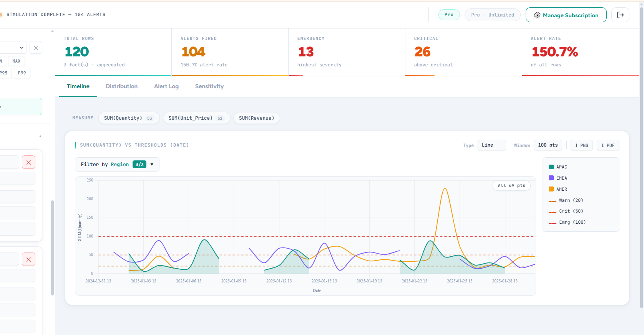Screen dimensions: 644x335
Task: Collapse sidebar section with small up arrow
Action: point(40,136)
